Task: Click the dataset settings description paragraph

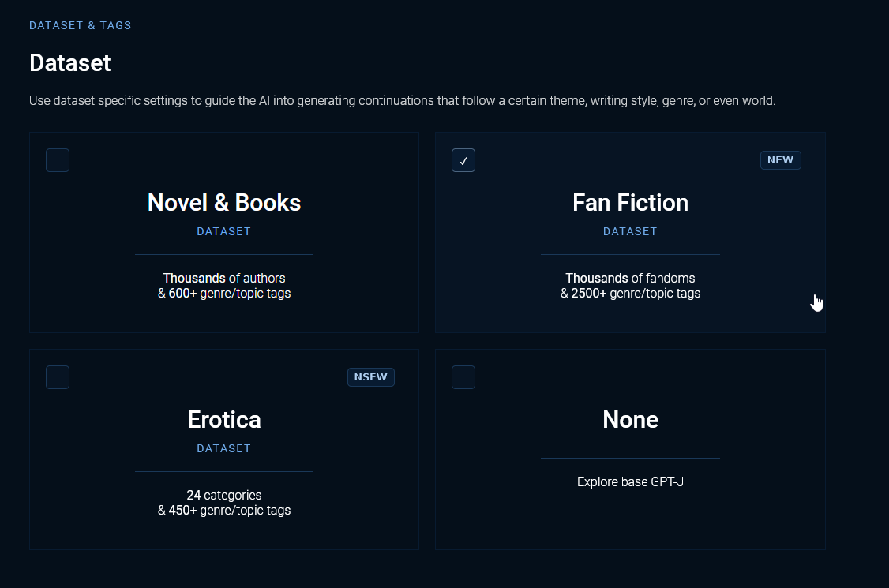Action: 403,101
